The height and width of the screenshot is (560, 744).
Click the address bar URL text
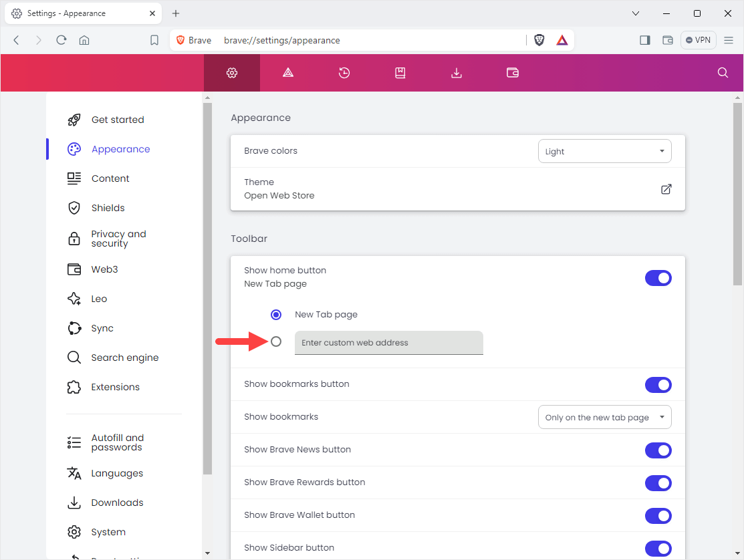[282, 40]
